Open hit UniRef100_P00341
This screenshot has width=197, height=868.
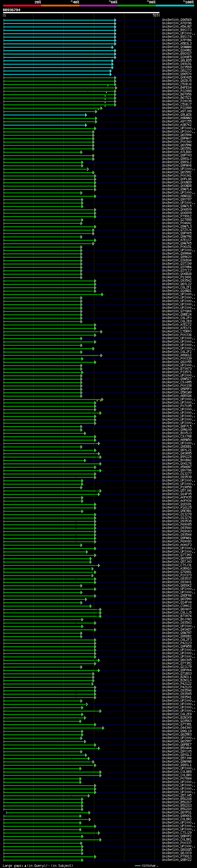point(177,176)
